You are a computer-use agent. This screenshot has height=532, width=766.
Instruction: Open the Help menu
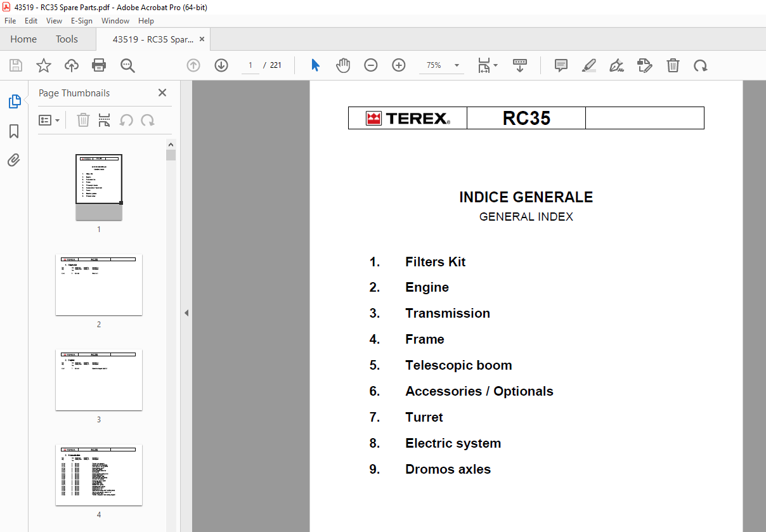(146, 21)
